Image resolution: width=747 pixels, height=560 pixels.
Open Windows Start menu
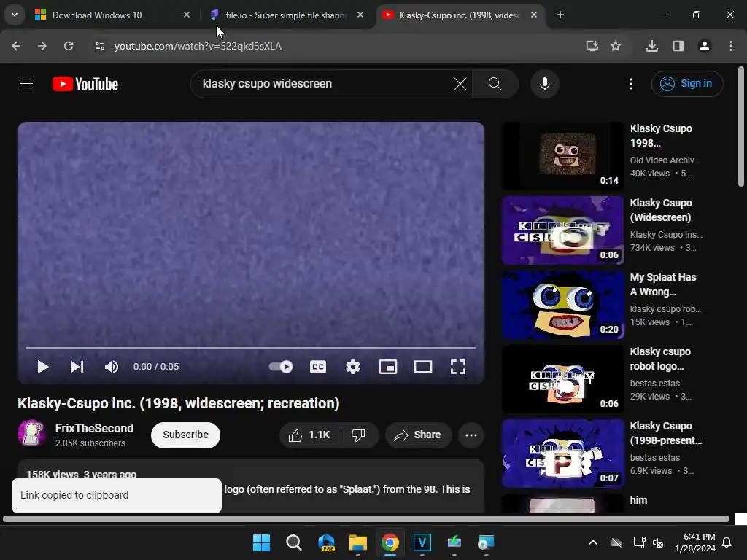click(261, 542)
